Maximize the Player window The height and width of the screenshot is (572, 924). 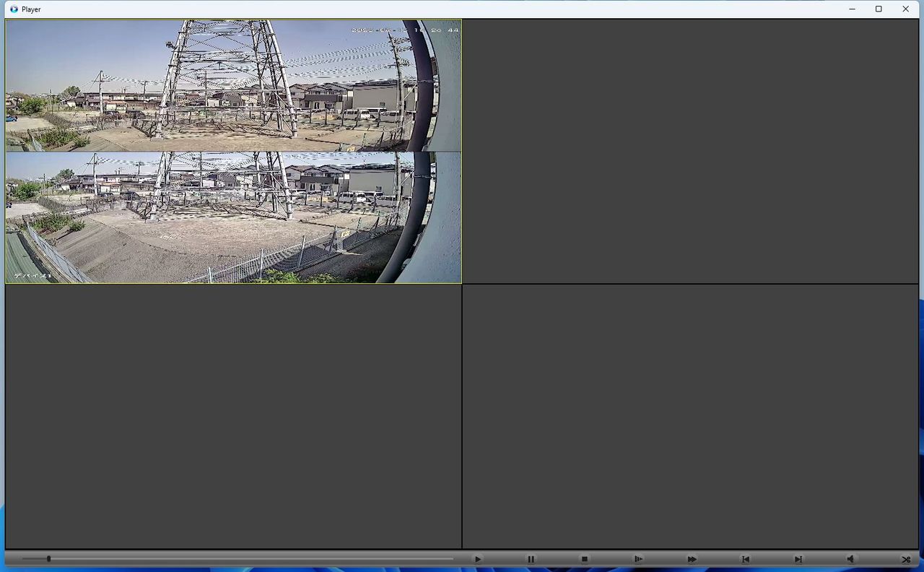click(x=879, y=9)
